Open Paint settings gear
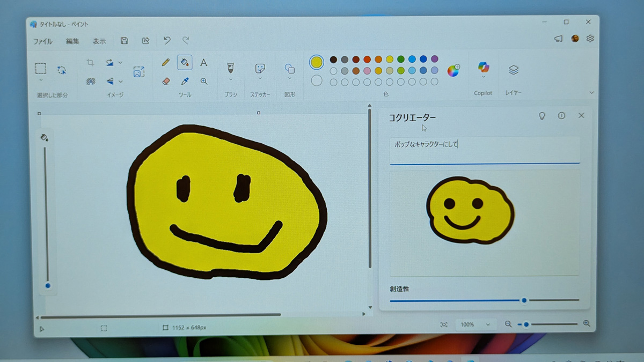This screenshot has width=644, height=362. 590,39
